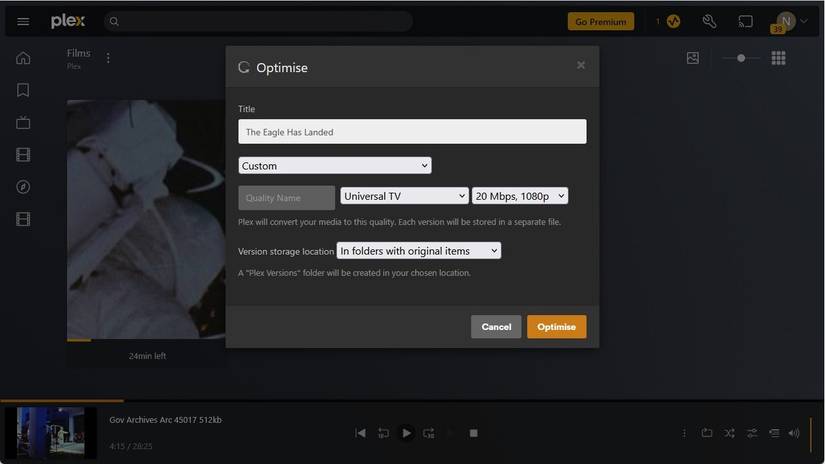Image resolution: width=825 pixels, height=464 pixels.
Task: Open the play queue list icon
Action: tap(774, 433)
